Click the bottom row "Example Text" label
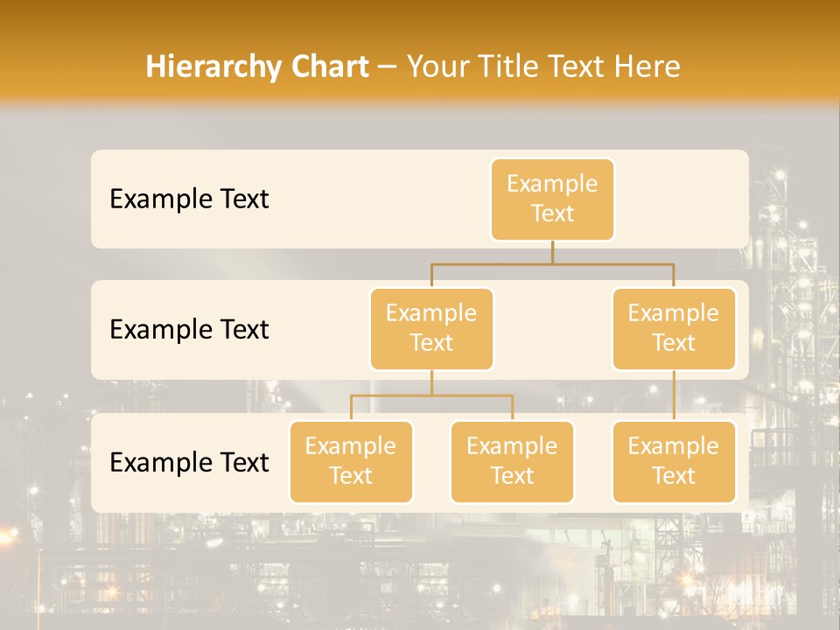Image resolution: width=840 pixels, height=630 pixels. 189,462
